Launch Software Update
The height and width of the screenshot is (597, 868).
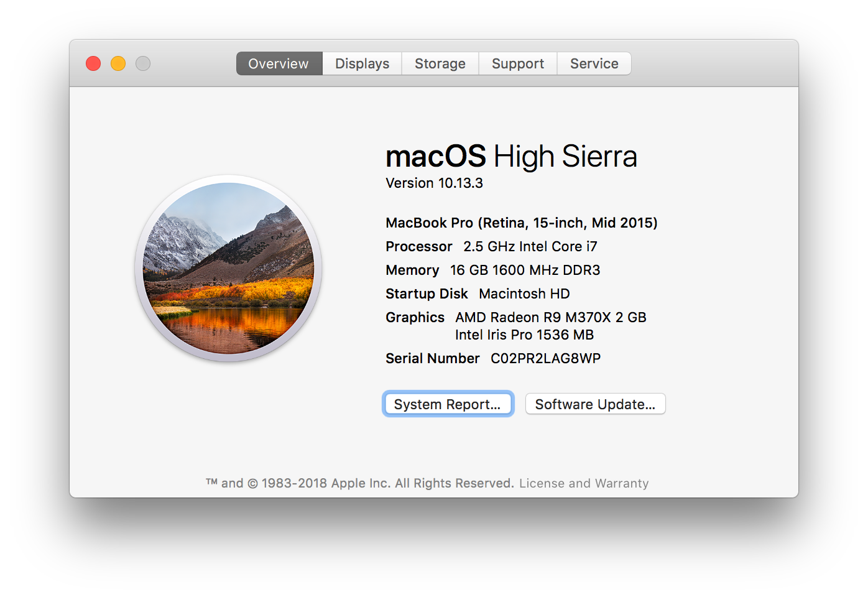tap(595, 404)
